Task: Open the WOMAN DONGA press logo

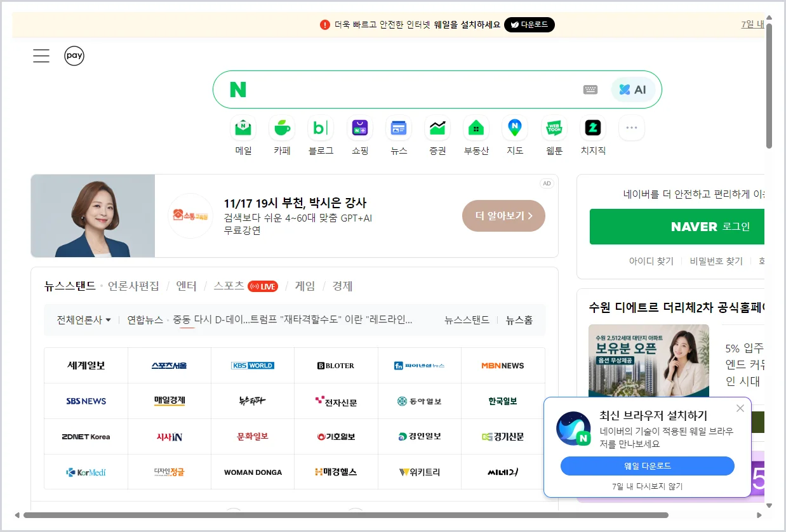Action: [x=253, y=472]
